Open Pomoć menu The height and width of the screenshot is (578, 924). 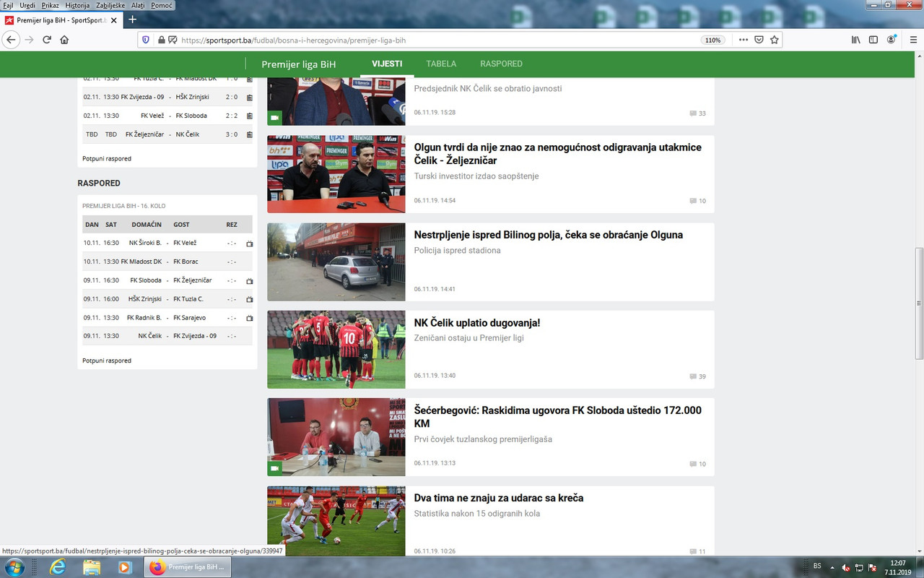click(162, 5)
